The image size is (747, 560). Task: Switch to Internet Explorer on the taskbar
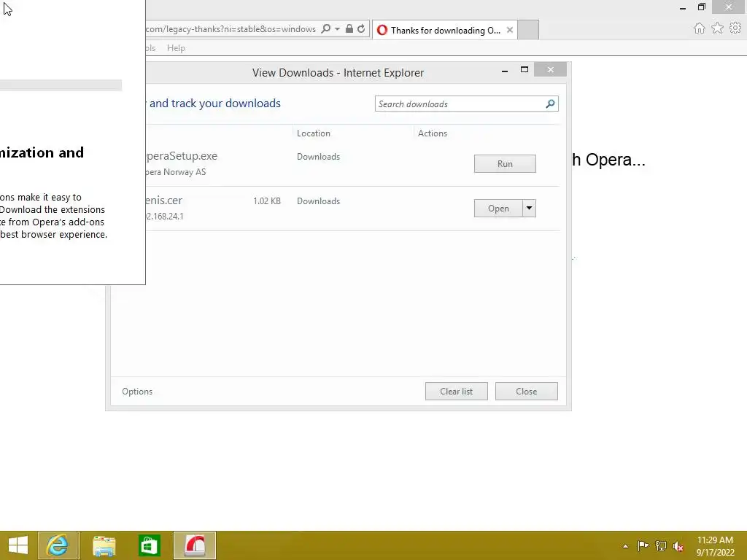[57, 545]
